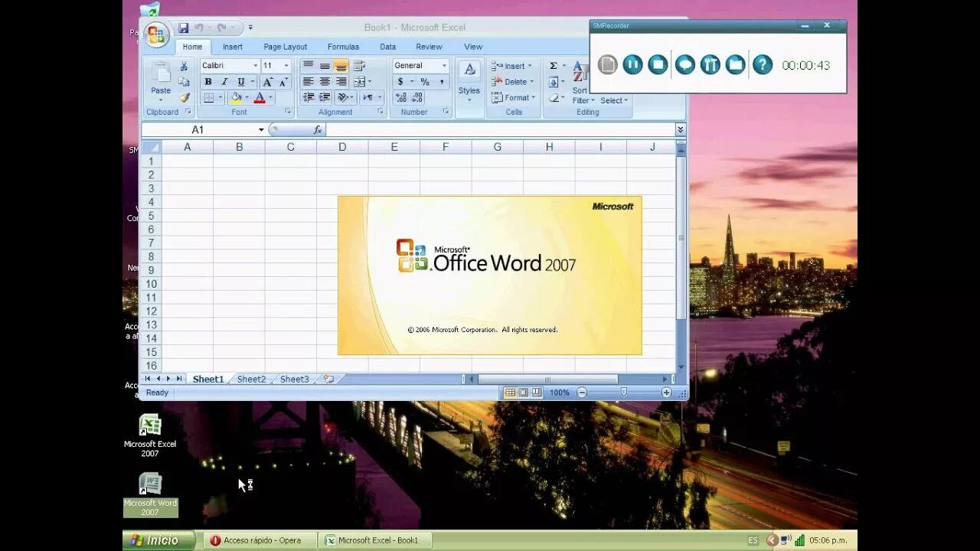Screen dimensions: 980x551
Task: Apply the red Font Color
Action: (260, 98)
